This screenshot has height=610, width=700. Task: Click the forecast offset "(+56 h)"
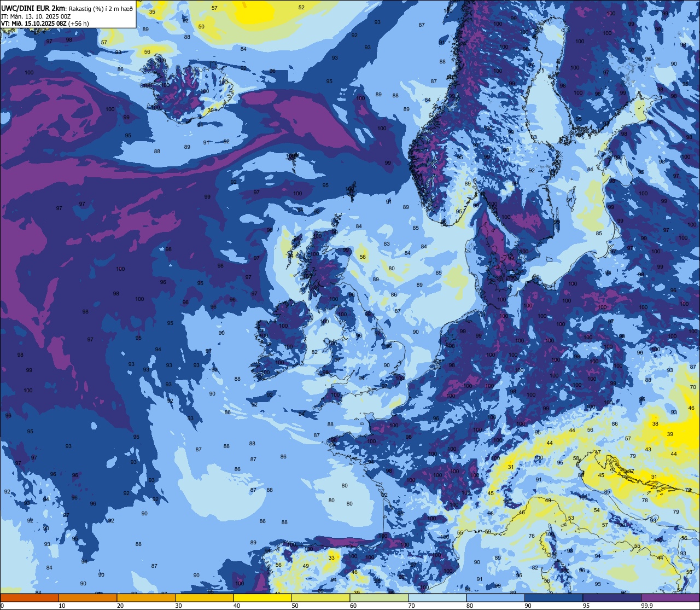click(x=79, y=24)
